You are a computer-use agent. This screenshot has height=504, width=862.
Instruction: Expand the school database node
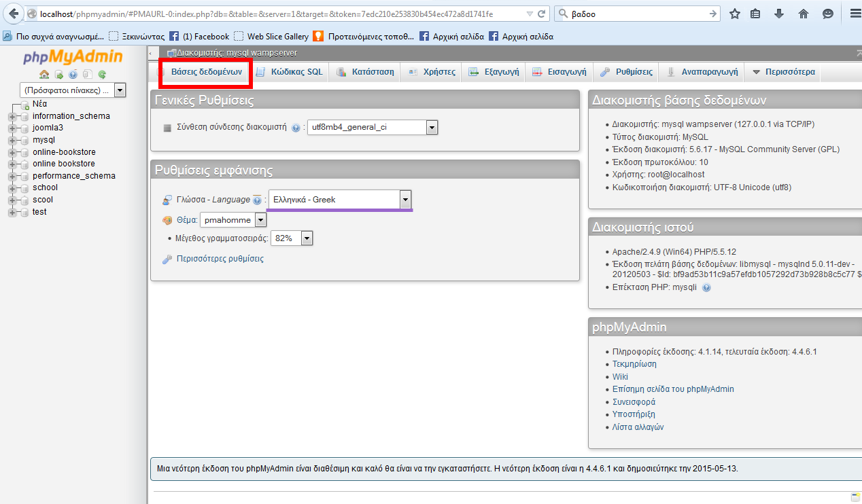pos(12,187)
